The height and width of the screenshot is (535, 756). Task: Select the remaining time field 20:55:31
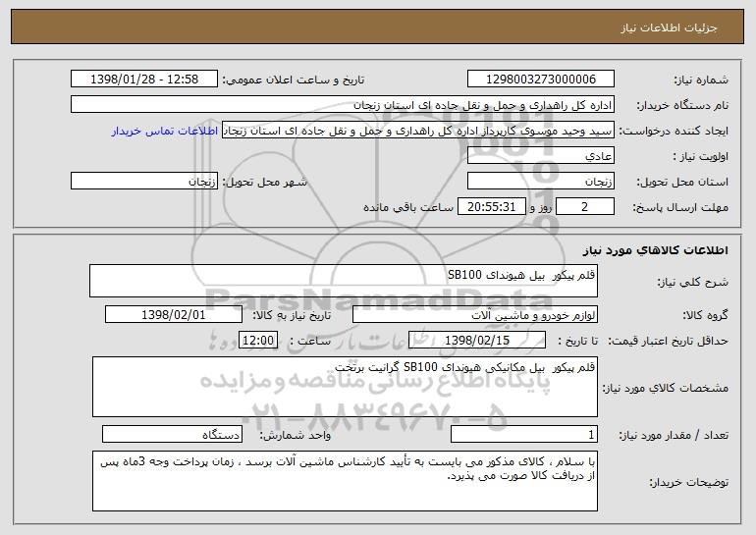click(x=491, y=207)
